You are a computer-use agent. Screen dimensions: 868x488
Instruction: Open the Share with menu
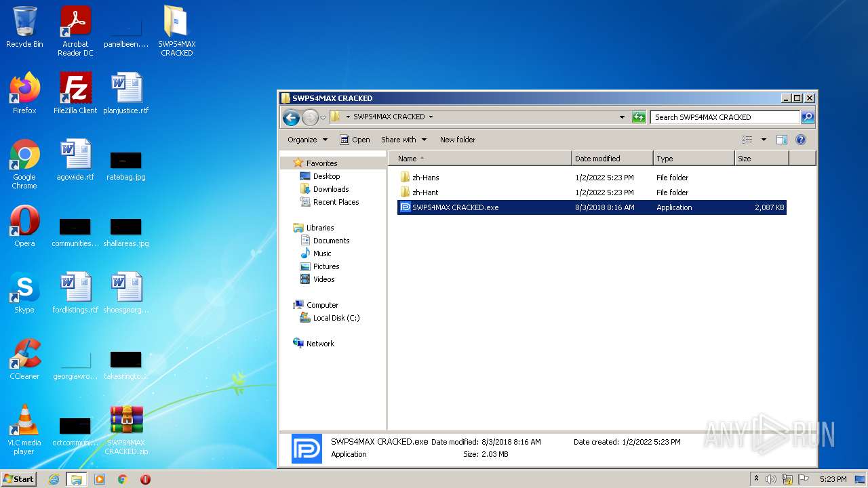[403, 140]
